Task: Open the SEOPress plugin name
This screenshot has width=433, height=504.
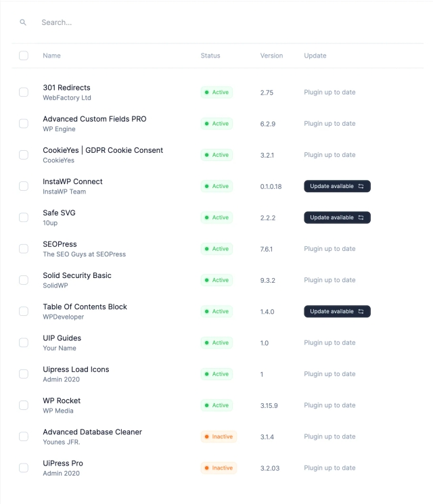Action: 60,244
